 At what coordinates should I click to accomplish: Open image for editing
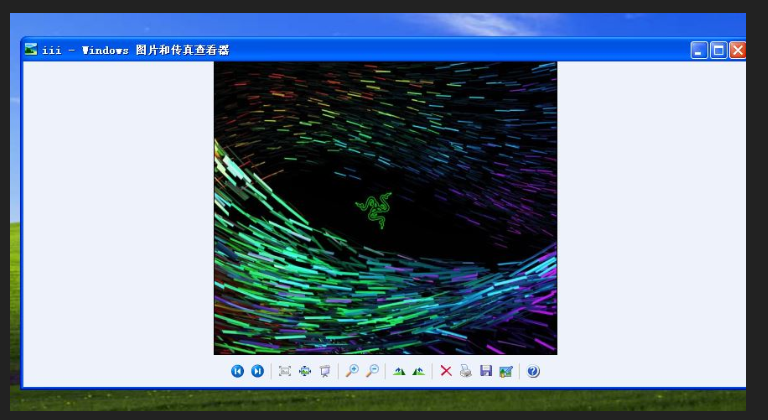tap(506, 371)
